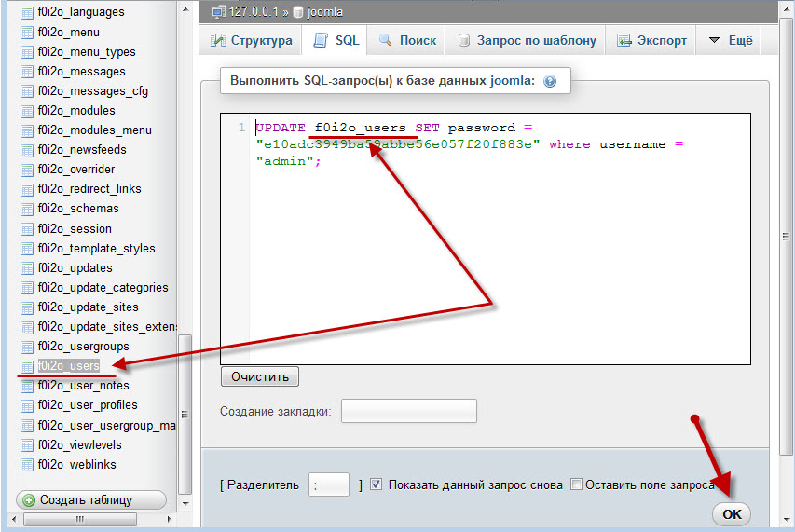This screenshot has width=795, height=532.
Task: Click the Разделитель delimiter field
Action: [x=329, y=484]
